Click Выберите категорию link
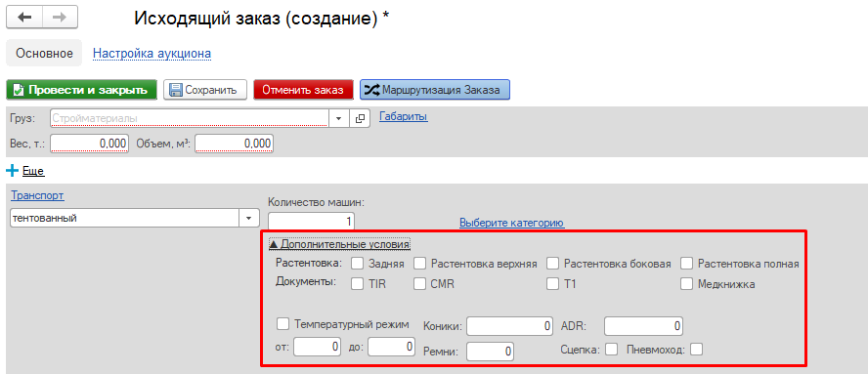 511,223
